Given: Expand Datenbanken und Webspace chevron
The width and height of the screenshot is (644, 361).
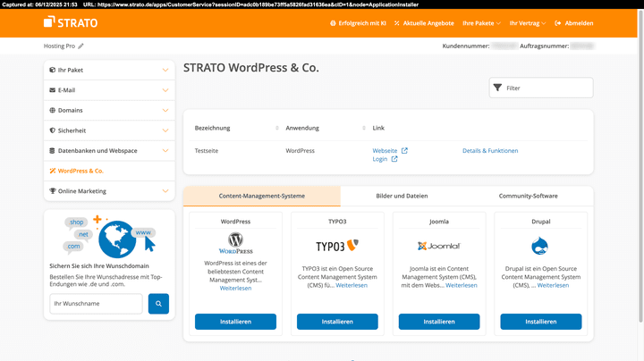Looking at the screenshot, I should click(165, 150).
